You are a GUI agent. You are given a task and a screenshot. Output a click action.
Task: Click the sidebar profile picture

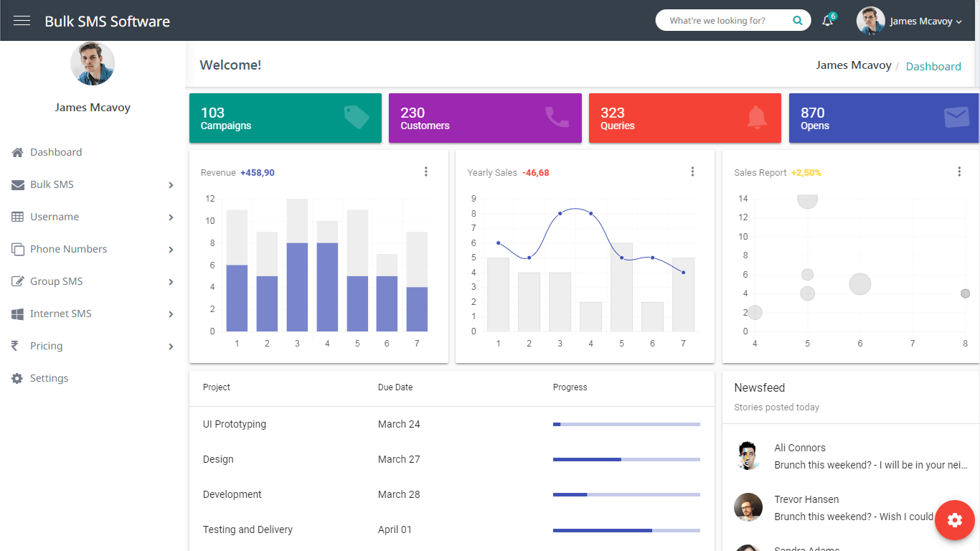pyautogui.click(x=93, y=63)
